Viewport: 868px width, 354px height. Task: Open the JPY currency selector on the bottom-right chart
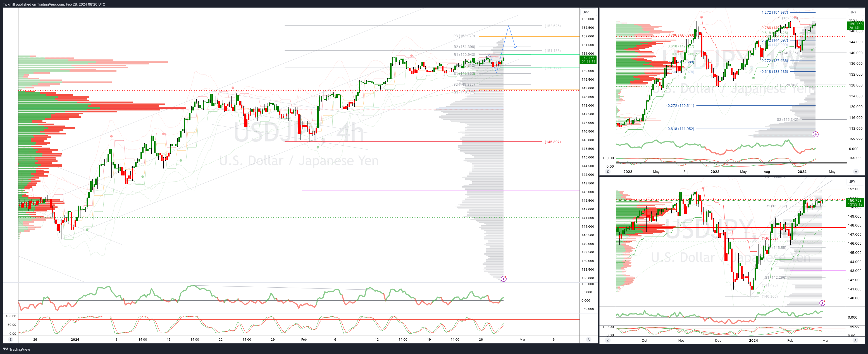coord(852,181)
